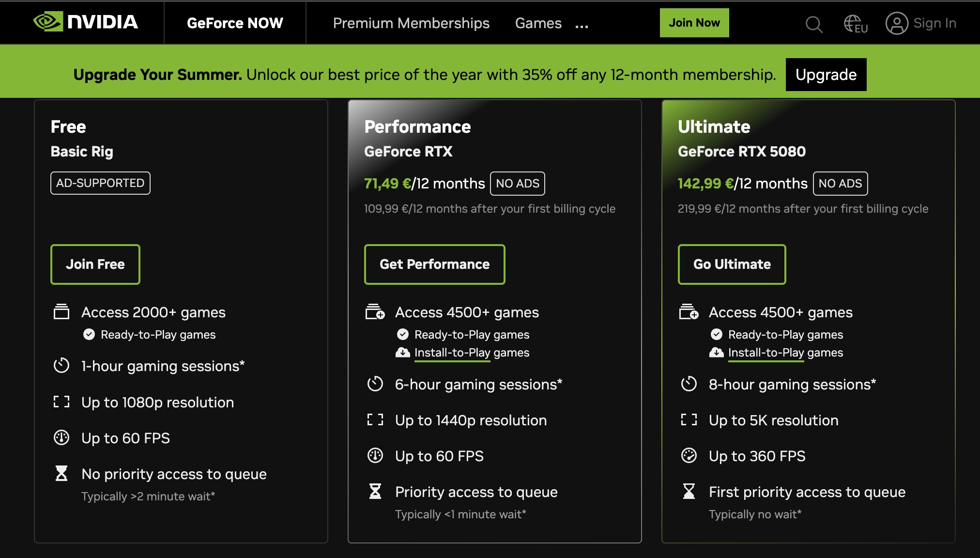Click the Performance Ready-to-Play checkmark icon
The image size is (980, 558).
(403, 334)
